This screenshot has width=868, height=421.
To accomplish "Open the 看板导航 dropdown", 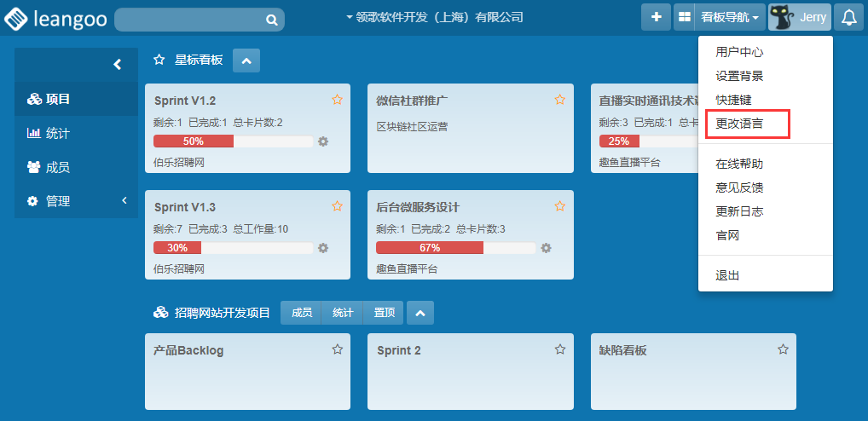I will point(729,17).
